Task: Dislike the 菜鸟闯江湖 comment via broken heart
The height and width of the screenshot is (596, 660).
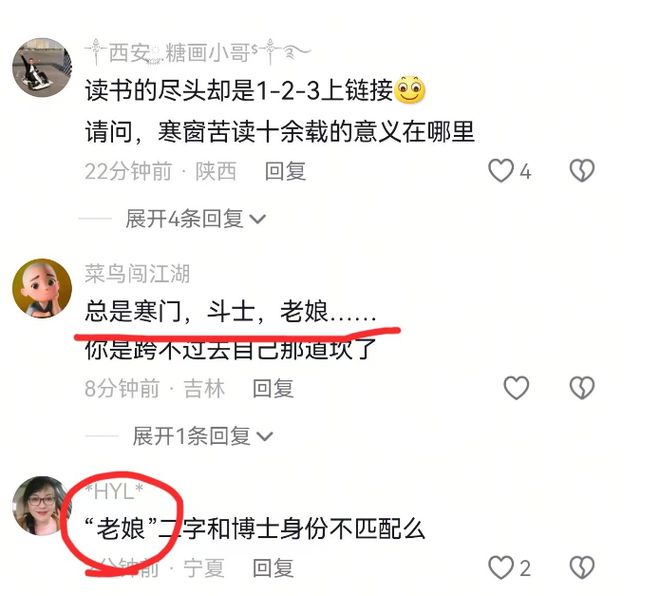Action: (x=582, y=388)
